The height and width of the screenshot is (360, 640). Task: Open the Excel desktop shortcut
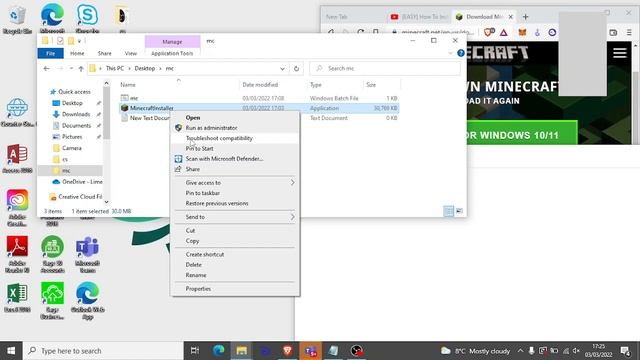tap(17, 297)
